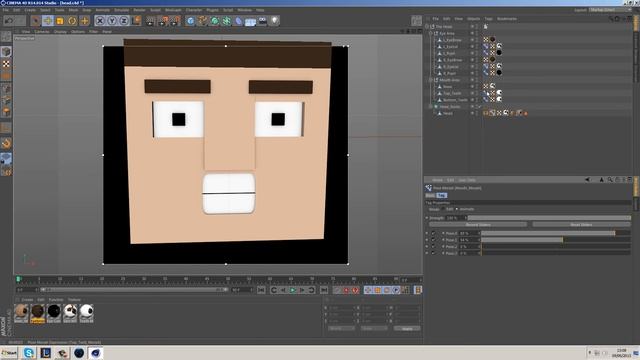Select the Move tool
The width and height of the screenshot is (640, 360).
pyautogui.click(x=48, y=20)
